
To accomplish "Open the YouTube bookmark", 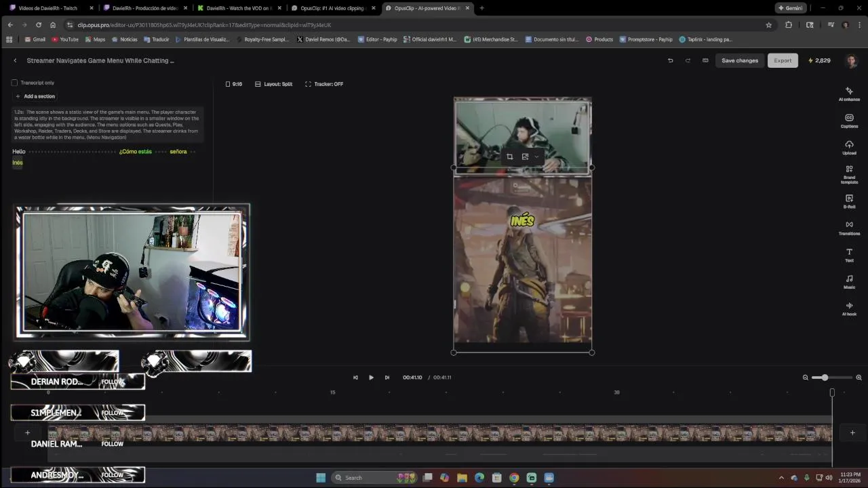I will [65, 39].
